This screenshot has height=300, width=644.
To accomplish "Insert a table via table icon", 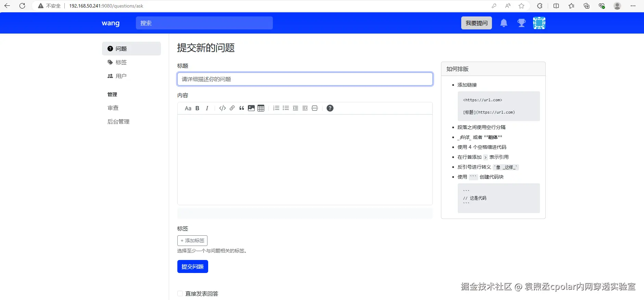I will click(261, 108).
